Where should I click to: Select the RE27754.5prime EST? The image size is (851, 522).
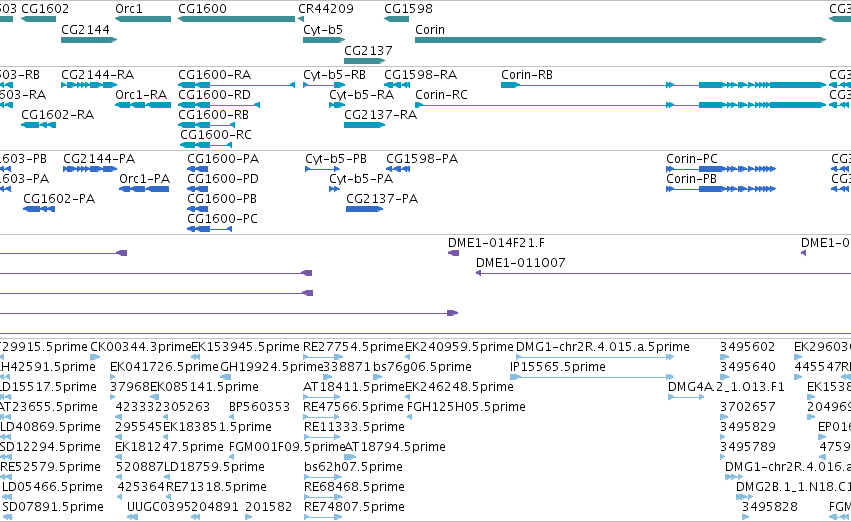[x=322, y=357]
